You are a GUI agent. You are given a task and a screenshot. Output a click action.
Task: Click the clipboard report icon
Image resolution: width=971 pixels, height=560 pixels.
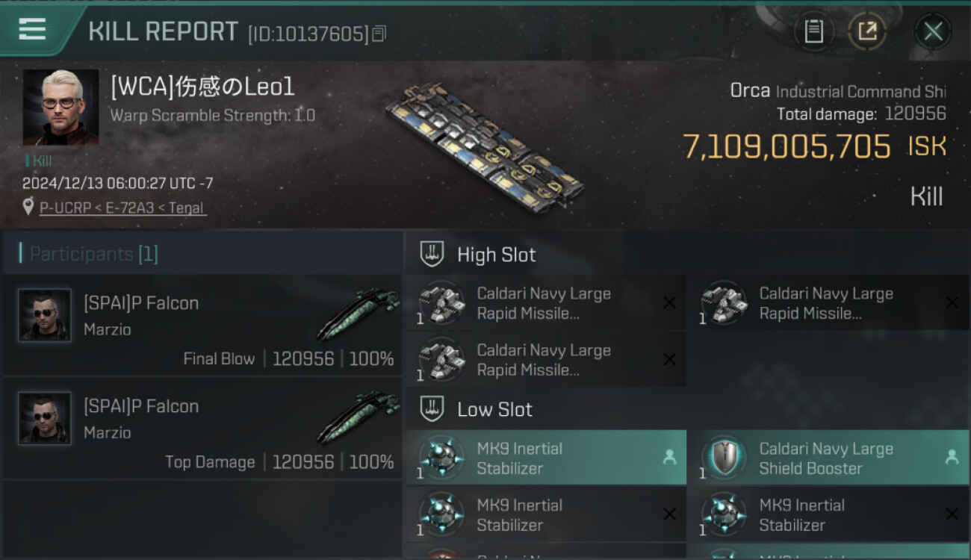[x=813, y=31]
